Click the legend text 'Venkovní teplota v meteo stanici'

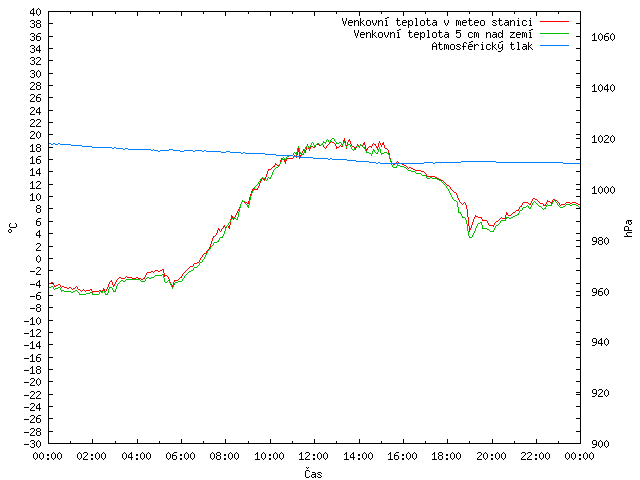437,22
